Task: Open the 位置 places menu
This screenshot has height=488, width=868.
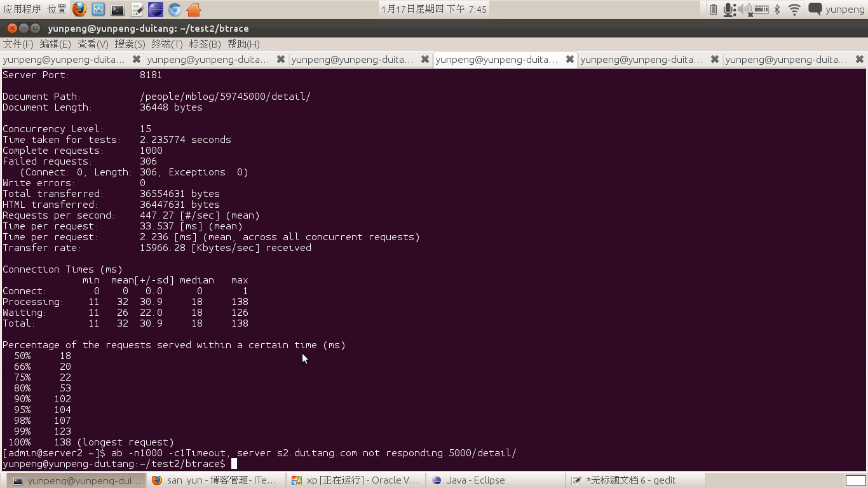Action: (x=57, y=9)
